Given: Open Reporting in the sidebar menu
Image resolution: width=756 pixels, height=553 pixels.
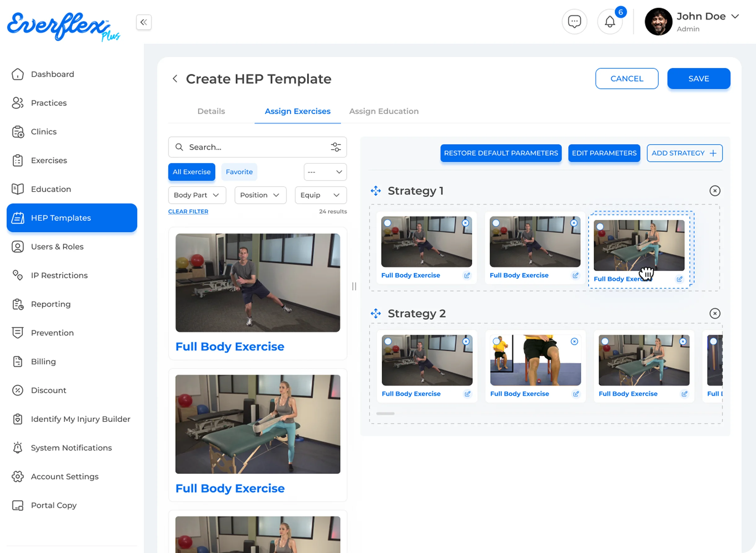Looking at the screenshot, I should [51, 304].
